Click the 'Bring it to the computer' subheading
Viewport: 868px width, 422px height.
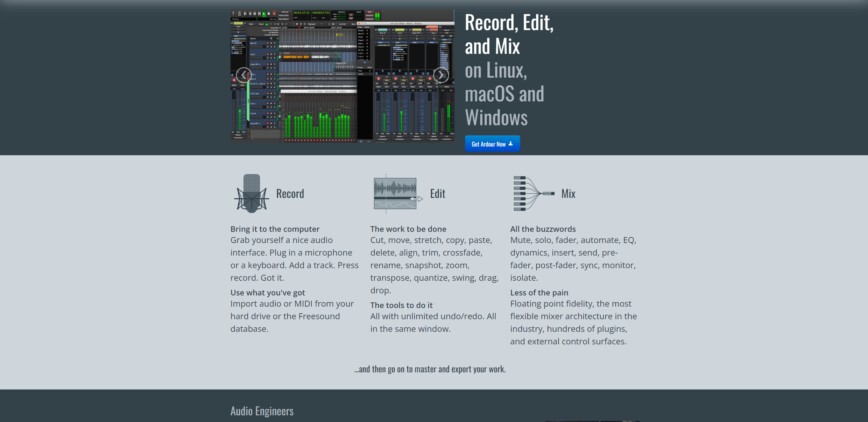[x=275, y=229]
